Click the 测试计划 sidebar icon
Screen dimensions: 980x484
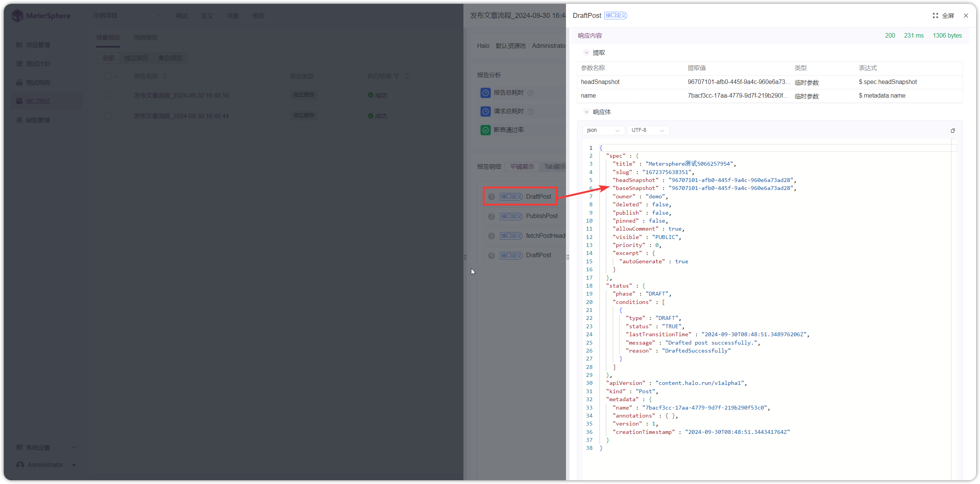click(x=19, y=63)
